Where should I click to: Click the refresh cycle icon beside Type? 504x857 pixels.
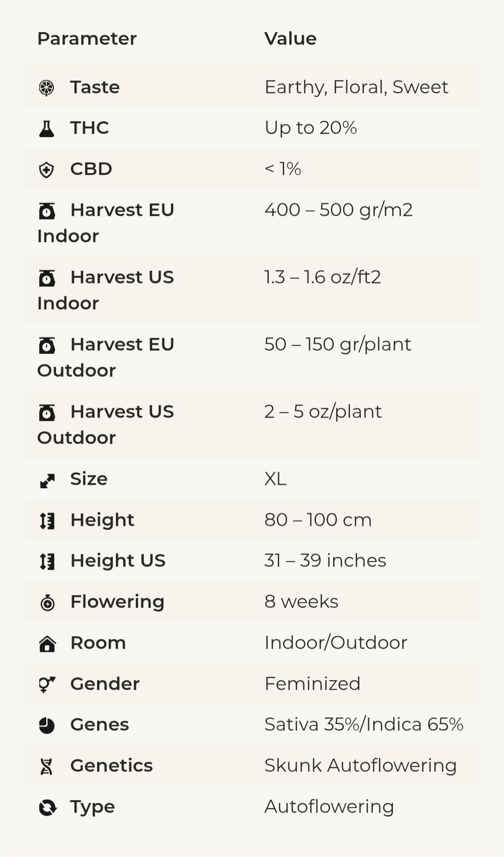[x=47, y=807]
